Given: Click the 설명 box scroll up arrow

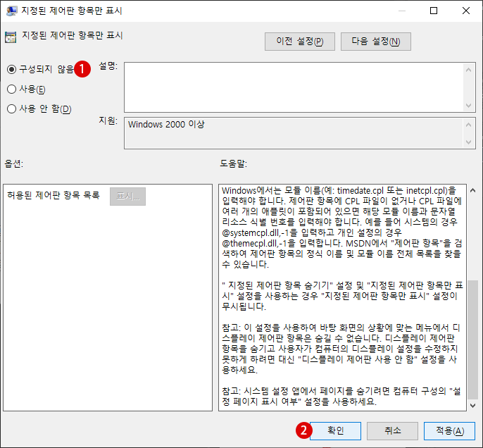Looking at the screenshot, I should (468, 70).
